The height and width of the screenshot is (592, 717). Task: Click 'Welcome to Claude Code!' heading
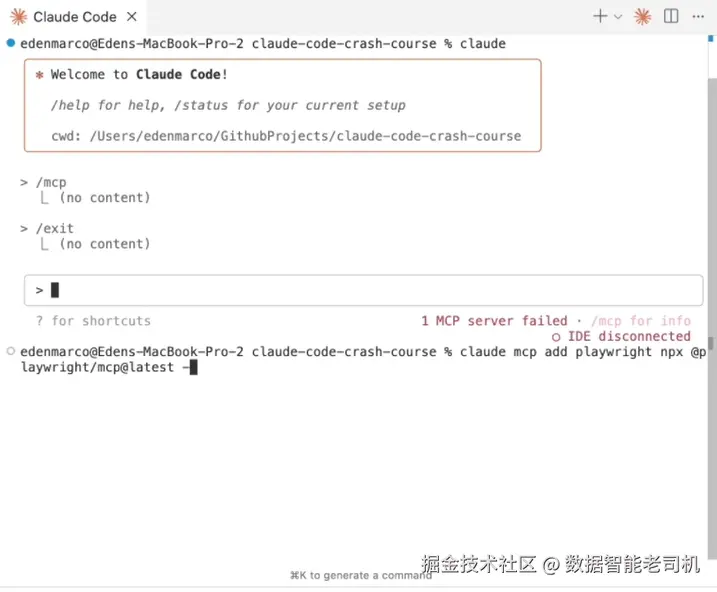[x=139, y=74]
